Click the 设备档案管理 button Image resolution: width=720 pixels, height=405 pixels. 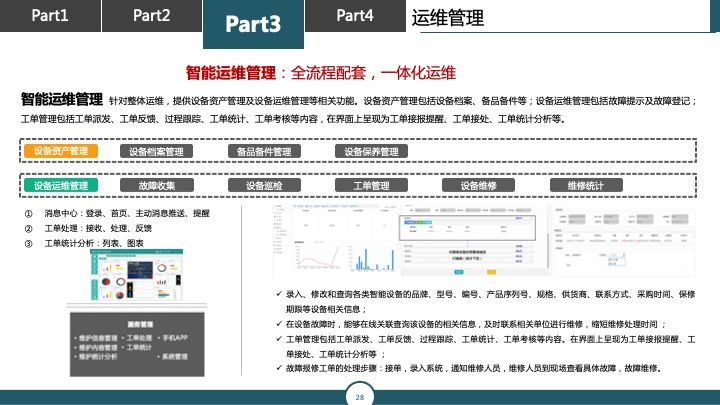[x=156, y=152]
